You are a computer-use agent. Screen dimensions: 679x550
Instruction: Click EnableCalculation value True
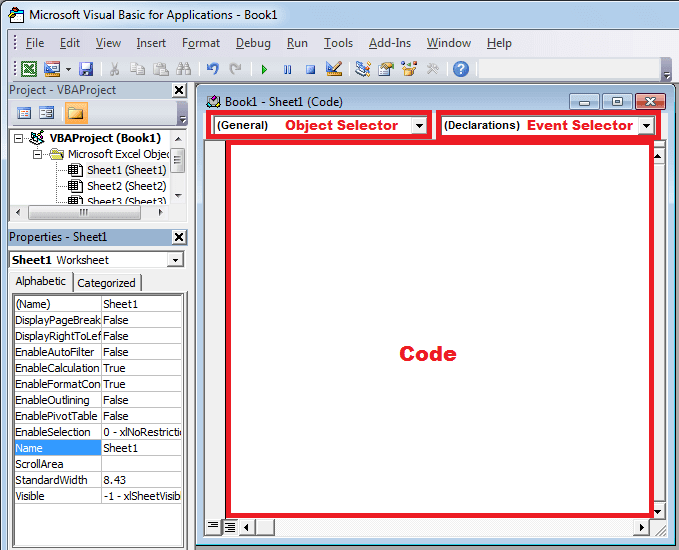point(142,368)
